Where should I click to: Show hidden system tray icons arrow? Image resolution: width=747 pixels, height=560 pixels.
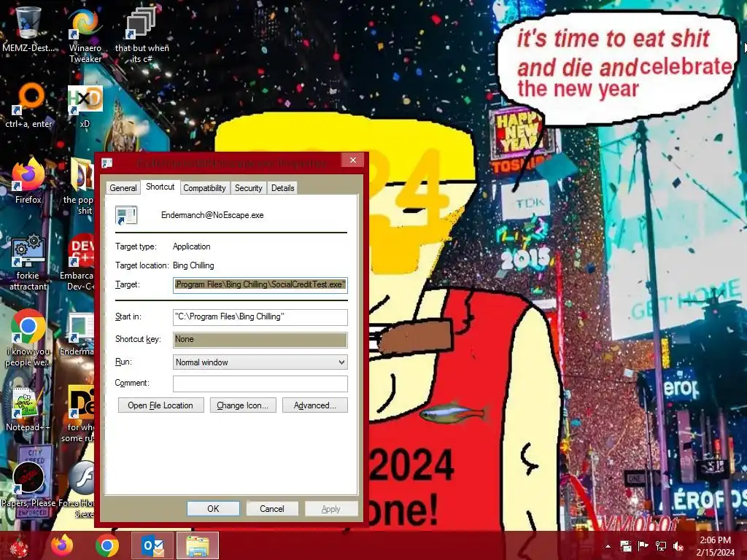click(608, 546)
